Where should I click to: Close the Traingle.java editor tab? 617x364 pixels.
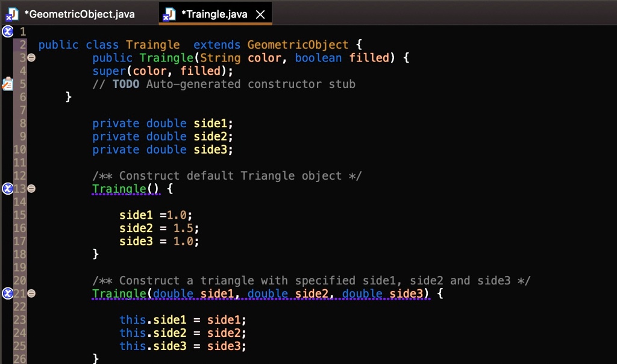tap(260, 13)
